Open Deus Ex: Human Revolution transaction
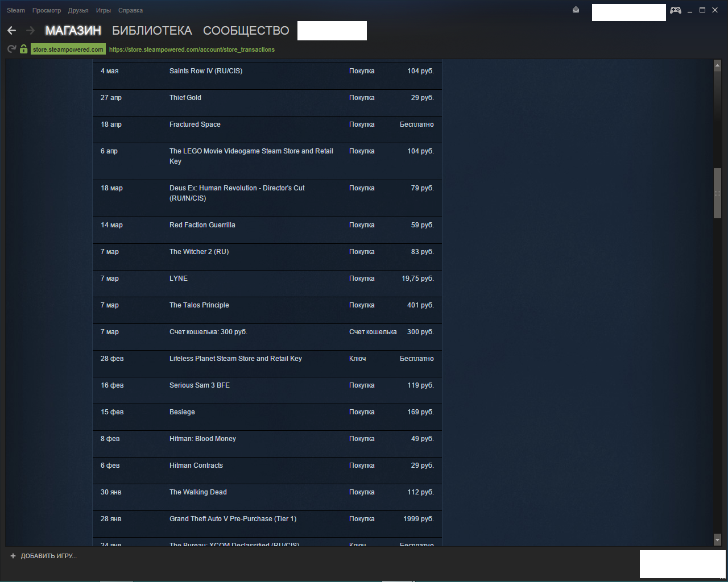Screen dimensions: 728x582 (x=267, y=198)
